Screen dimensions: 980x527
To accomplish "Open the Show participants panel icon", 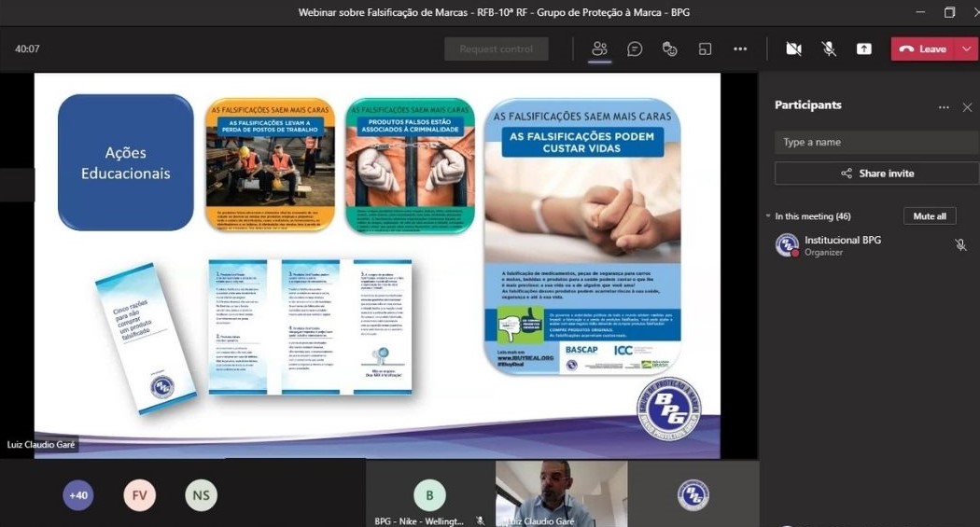I will point(600,49).
